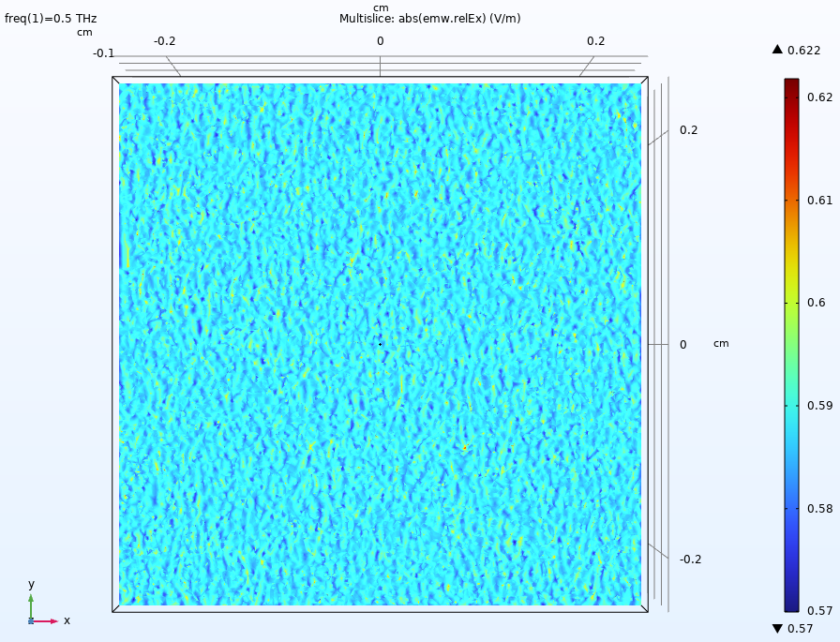Click the cyan 0.59 region of color bar
This screenshot has width=840, height=642.
(791, 406)
